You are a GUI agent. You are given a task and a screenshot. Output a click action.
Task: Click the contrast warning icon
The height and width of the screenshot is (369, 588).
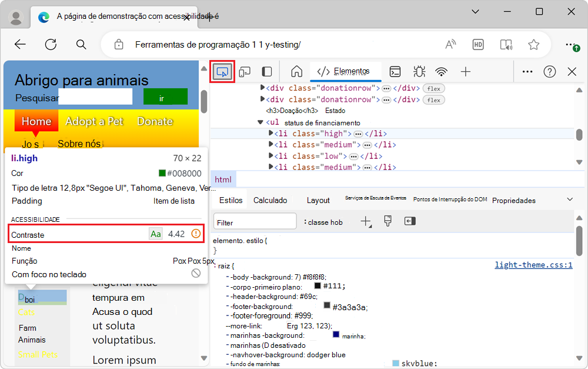196,234
